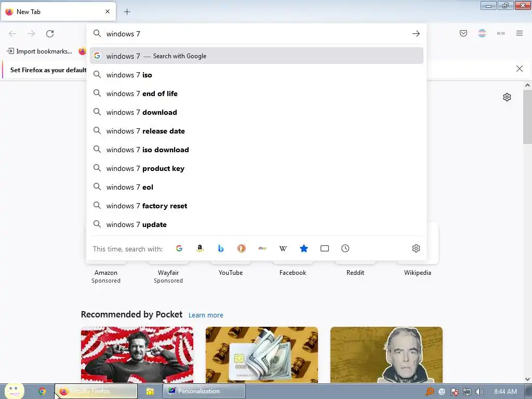Open Pocket story with gray-haired man portrait
Image resolution: width=532 pixels, height=399 pixels.
387,355
